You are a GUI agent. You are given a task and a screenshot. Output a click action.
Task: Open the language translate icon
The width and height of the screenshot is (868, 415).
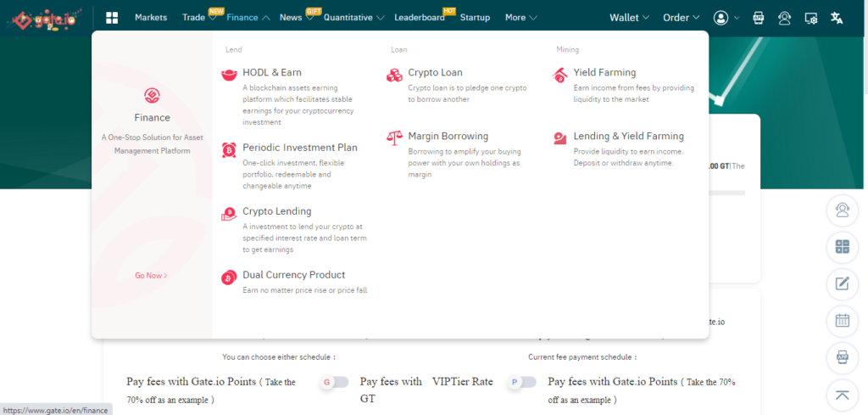[x=837, y=18]
